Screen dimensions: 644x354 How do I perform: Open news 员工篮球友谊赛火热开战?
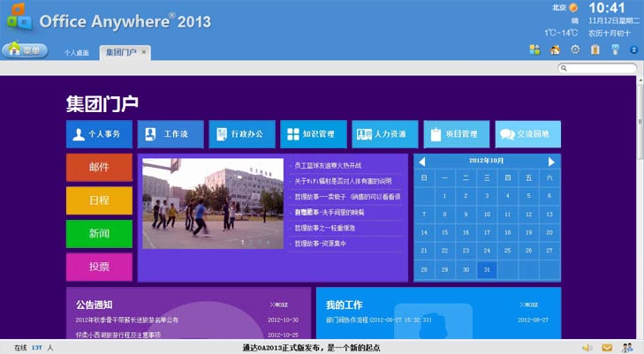(x=328, y=165)
